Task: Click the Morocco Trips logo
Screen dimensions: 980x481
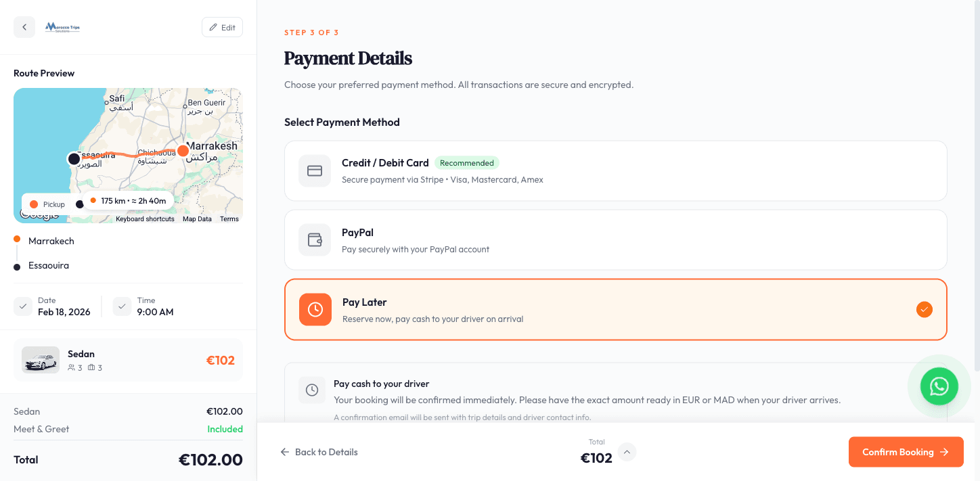Action: coord(62,27)
